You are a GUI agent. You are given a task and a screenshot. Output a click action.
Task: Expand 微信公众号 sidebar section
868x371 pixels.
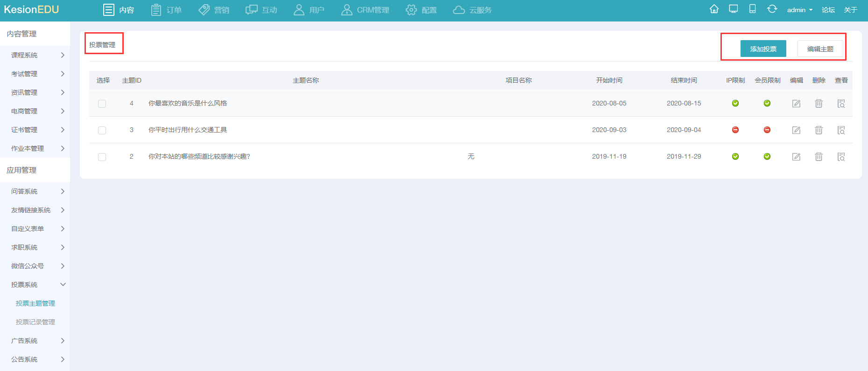click(x=35, y=266)
